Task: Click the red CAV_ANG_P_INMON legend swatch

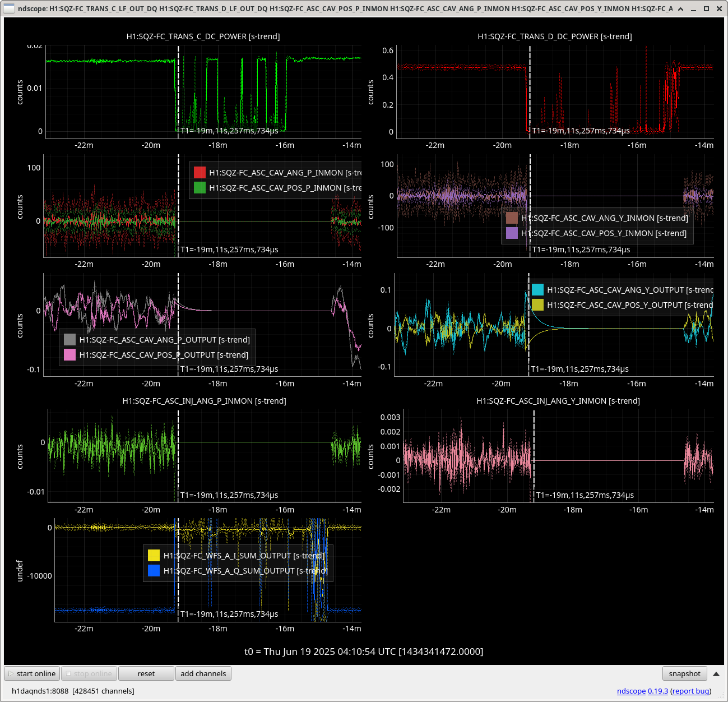Action: 200,173
